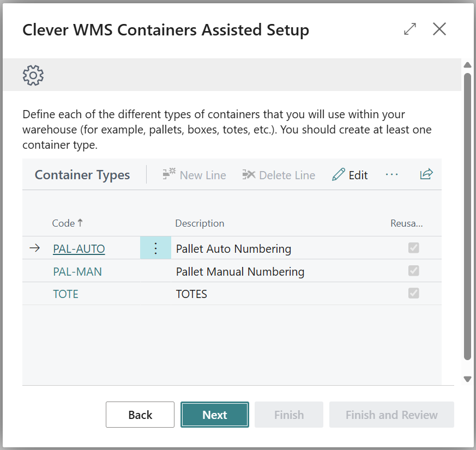Viewport: 476px width, 450px height.
Task: Go Back to the previous step
Action: tap(140, 415)
